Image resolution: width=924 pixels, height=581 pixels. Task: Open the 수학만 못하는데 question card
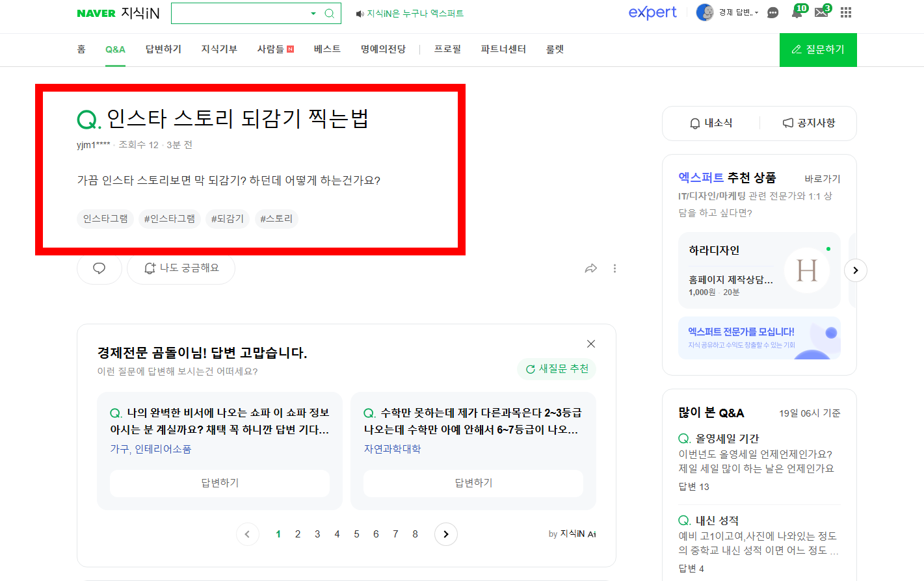[473, 421]
